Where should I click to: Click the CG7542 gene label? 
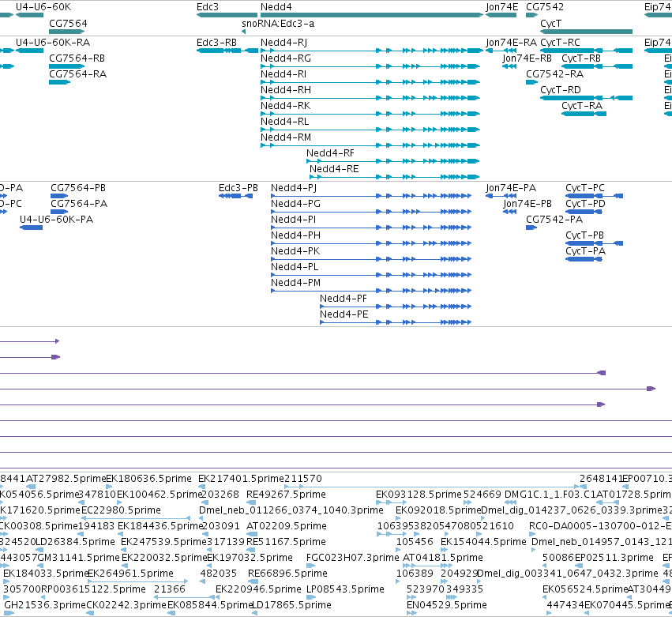pyautogui.click(x=545, y=7)
